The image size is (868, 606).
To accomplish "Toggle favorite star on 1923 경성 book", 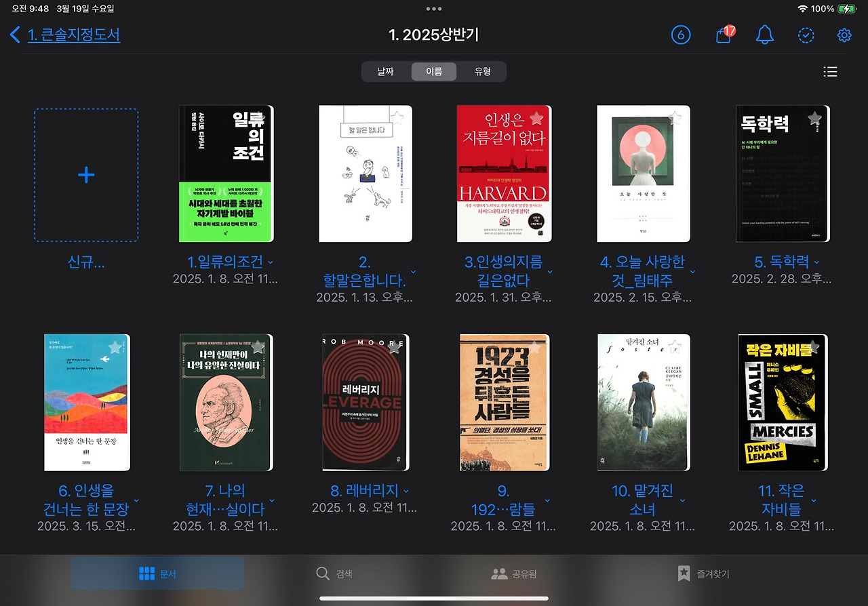I will point(535,347).
